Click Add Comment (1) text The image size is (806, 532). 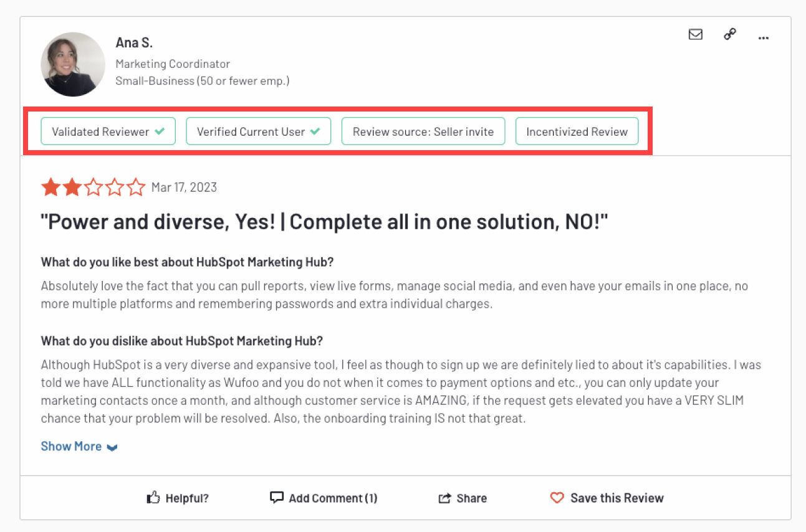click(x=333, y=498)
